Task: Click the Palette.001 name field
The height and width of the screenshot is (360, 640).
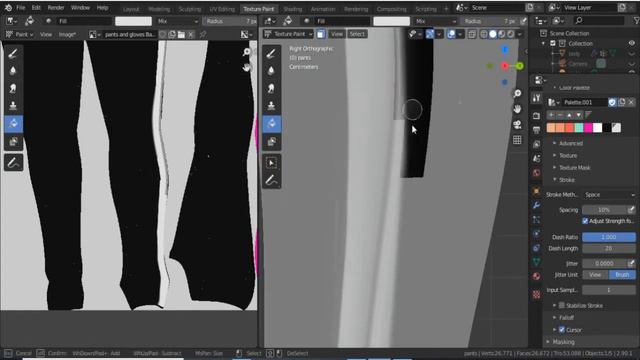Action: click(583, 102)
